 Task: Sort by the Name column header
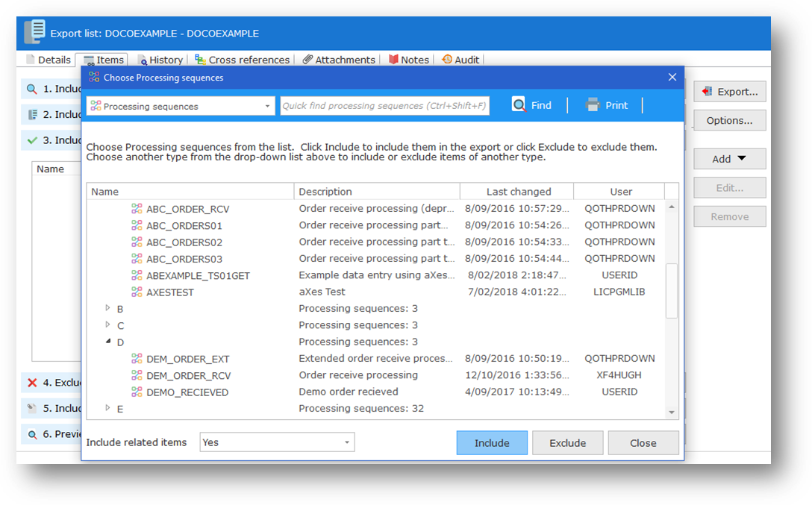[190, 192]
